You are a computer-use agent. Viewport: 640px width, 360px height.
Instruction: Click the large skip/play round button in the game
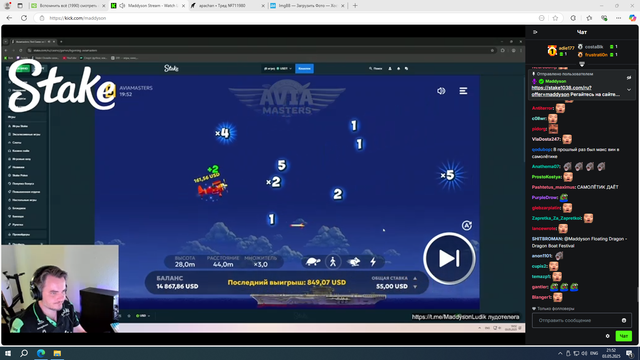point(449,258)
